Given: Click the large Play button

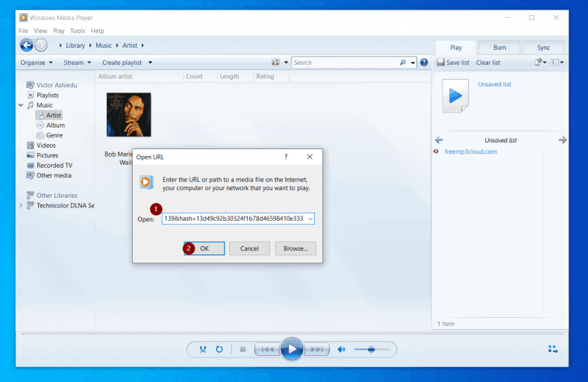Looking at the screenshot, I should click(x=292, y=349).
